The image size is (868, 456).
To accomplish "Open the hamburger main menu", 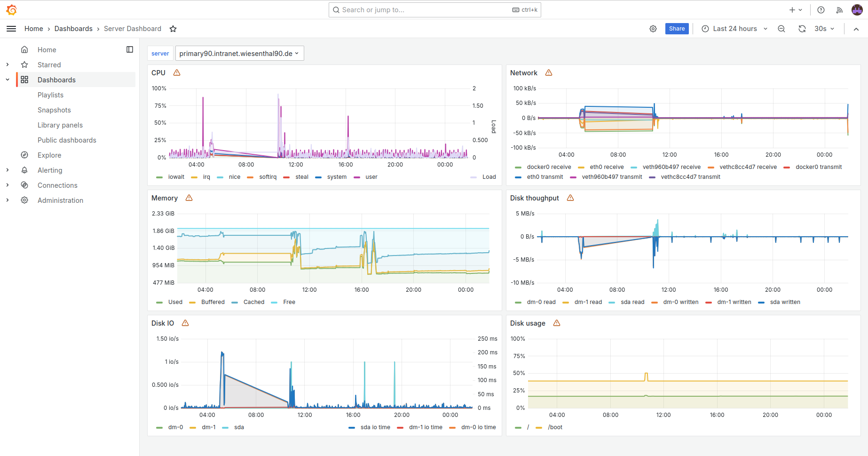I will click(x=11, y=29).
